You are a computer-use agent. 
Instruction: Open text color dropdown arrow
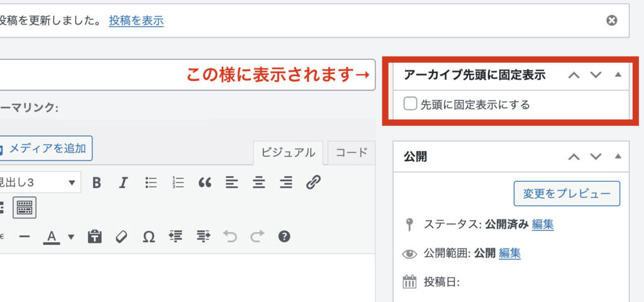(x=71, y=237)
